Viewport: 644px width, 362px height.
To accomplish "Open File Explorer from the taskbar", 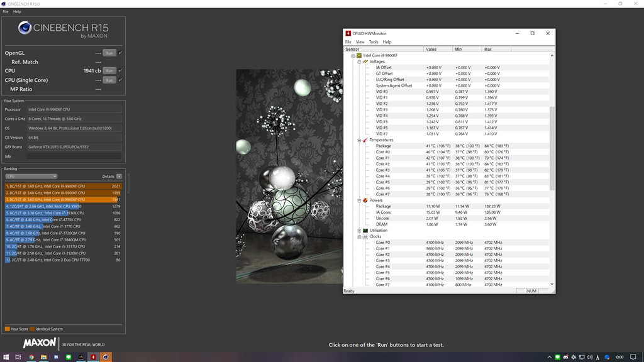I will point(43,357).
